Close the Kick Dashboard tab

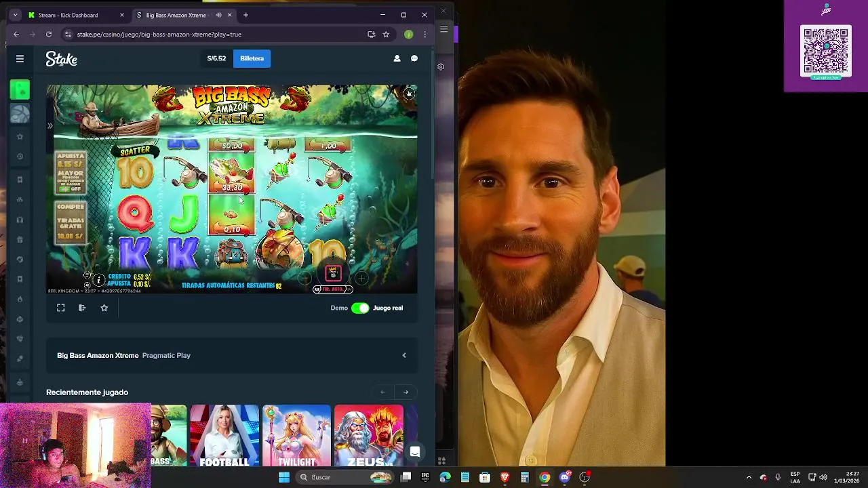pos(122,15)
